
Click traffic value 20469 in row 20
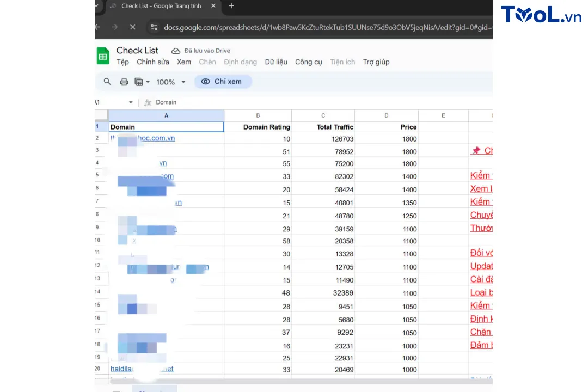click(344, 370)
